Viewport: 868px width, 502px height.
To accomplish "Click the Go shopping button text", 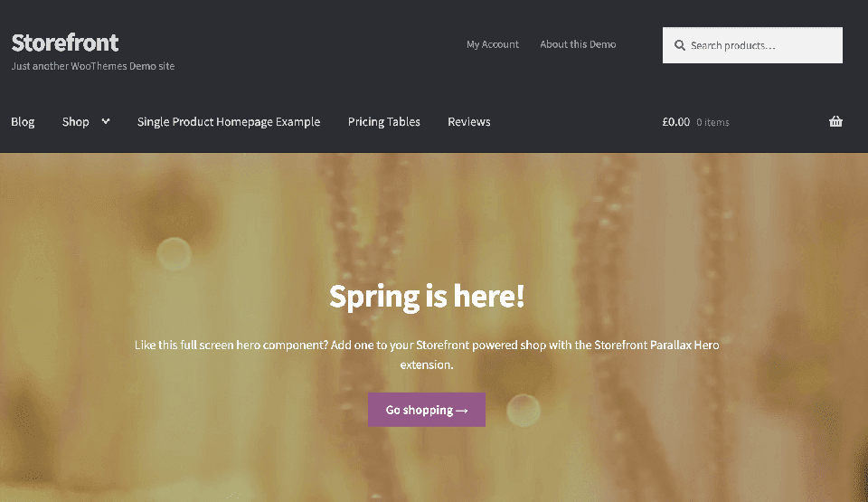I will 419,410.
